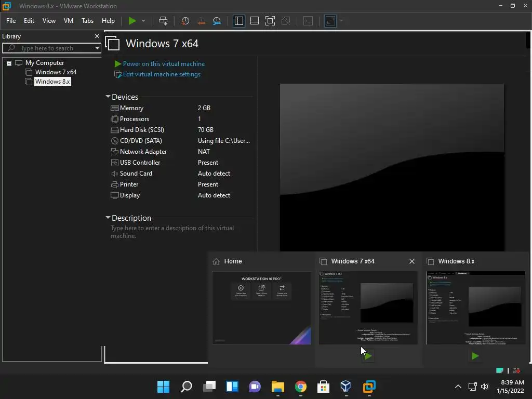Collapse the Description section

tap(108, 218)
